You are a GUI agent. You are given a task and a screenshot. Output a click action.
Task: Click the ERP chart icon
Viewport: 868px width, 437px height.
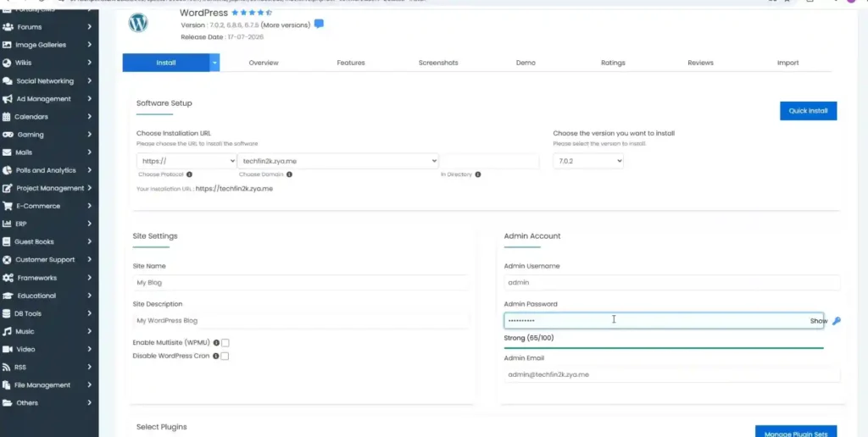tap(7, 224)
